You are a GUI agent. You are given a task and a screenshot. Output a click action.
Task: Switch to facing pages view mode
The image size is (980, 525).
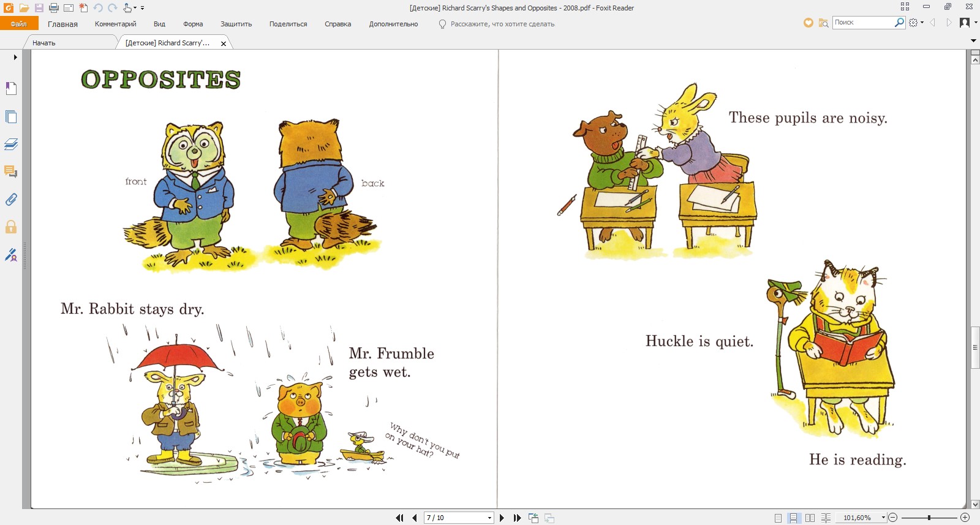[810, 518]
